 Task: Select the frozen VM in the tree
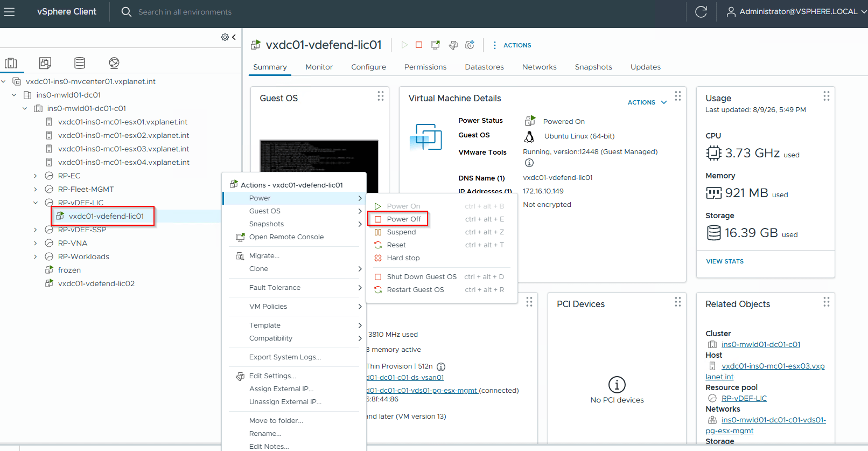(69, 270)
